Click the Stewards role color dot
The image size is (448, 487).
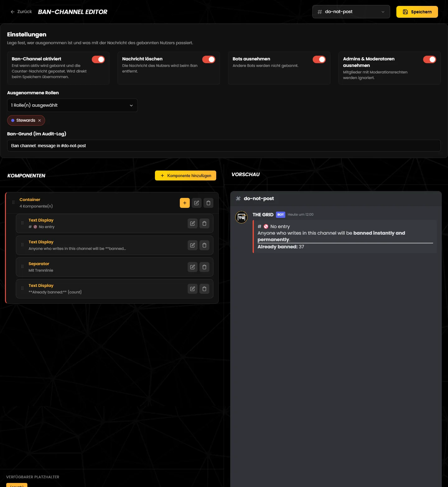coord(13,120)
